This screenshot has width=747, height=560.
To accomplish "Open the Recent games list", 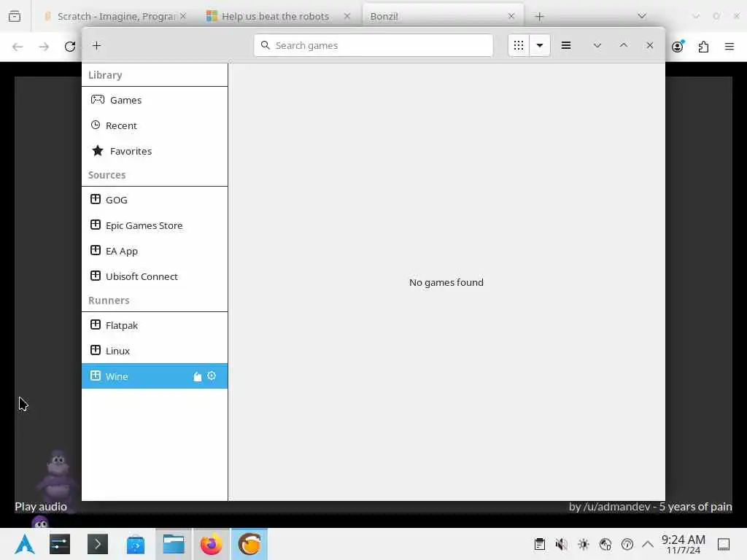I will tap(155, 125).
